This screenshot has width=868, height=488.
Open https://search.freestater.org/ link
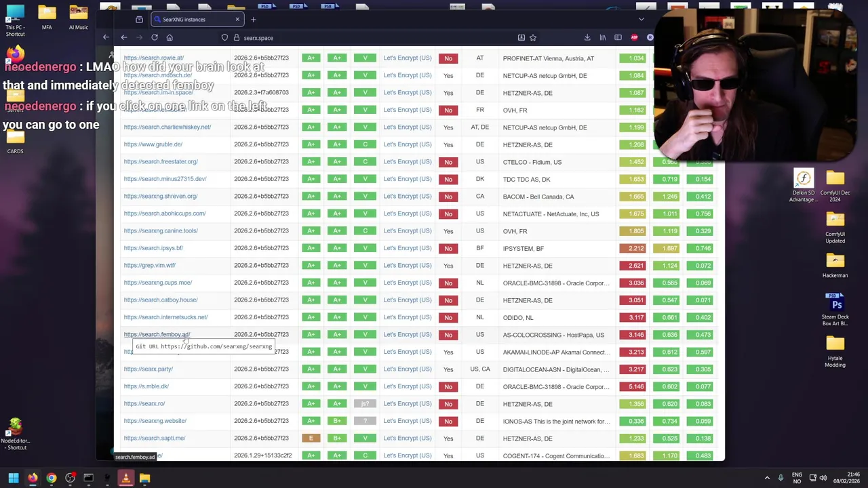(x=161, y=162)
